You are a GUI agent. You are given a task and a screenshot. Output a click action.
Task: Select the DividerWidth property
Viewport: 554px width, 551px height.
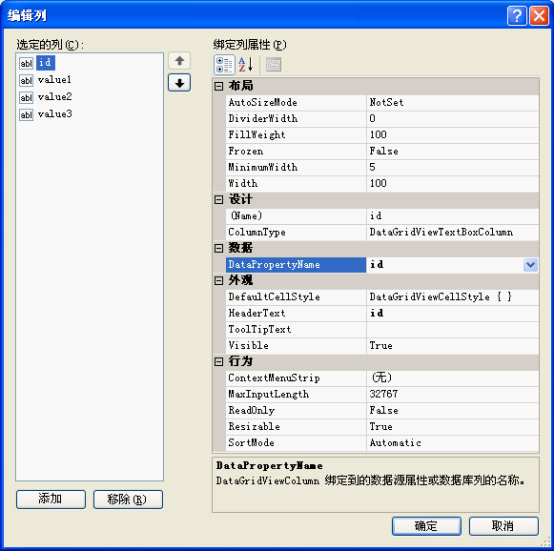tap(296, 119)
